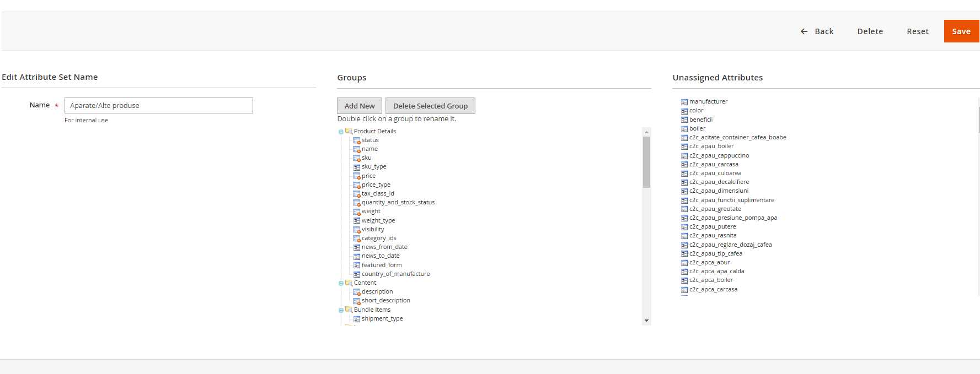Save the attribute set
The image size is (980, 374).
pyautogui.click(x=961, y=31)
